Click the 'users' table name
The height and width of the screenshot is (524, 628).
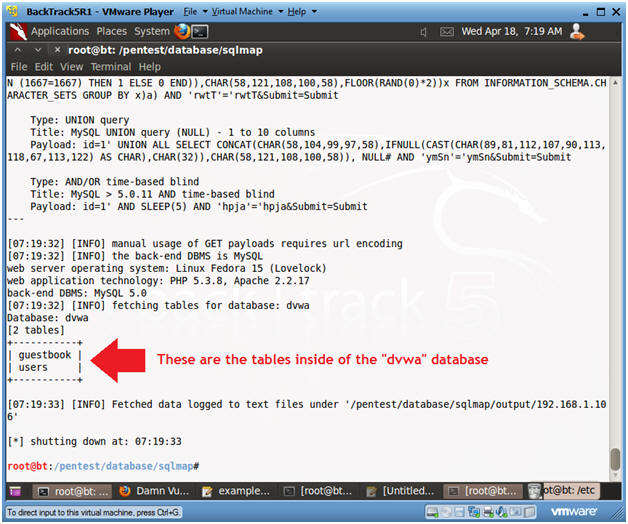pyautogui.click(x=33, y=367)
